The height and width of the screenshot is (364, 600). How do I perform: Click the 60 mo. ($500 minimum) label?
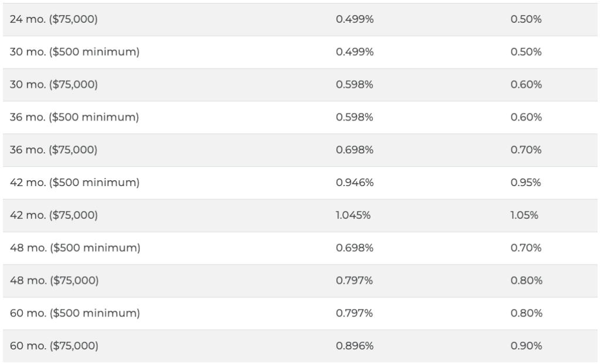(x=75, y=313)
